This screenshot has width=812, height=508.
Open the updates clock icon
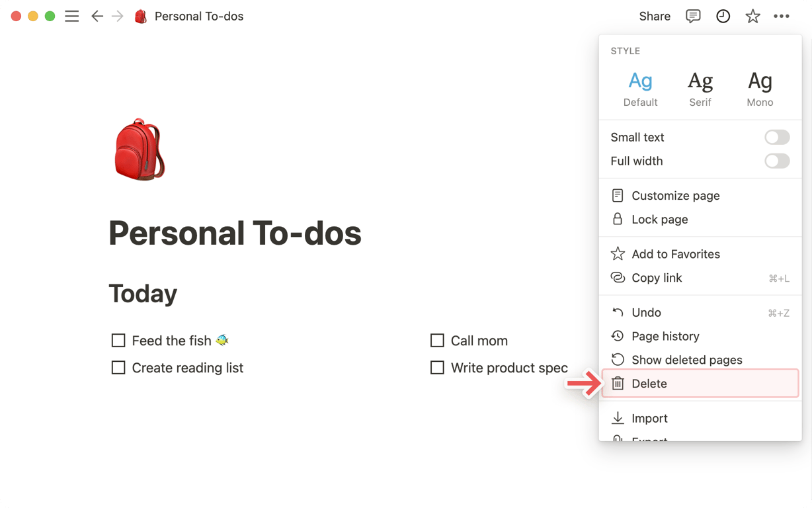pyautogui.click(x=723, y=17)
